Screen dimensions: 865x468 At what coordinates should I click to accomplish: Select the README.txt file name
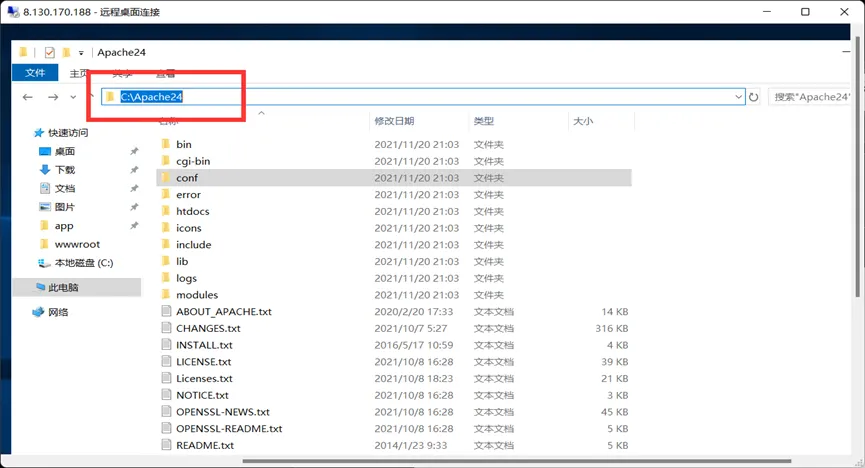[x=205, y=445]
